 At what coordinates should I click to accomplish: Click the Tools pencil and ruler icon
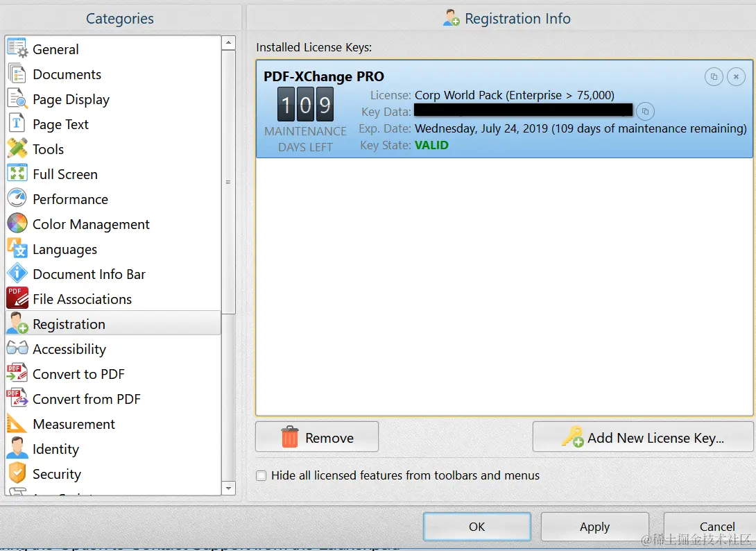(17, 149)
